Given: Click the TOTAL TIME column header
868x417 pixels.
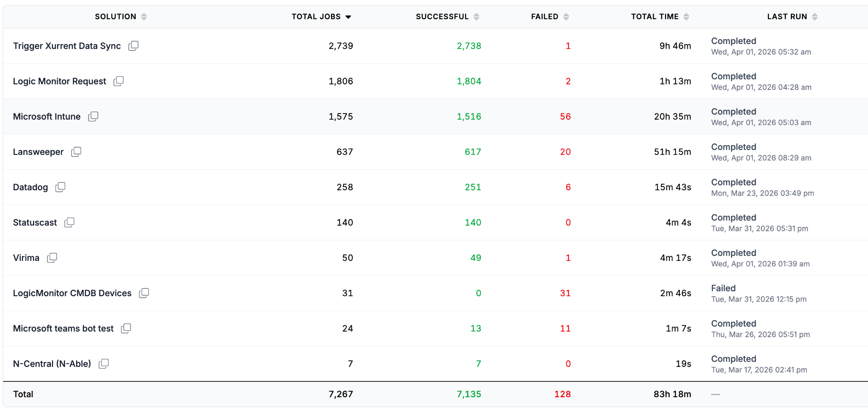Looking at the screenshot, I should coord(655,17).
